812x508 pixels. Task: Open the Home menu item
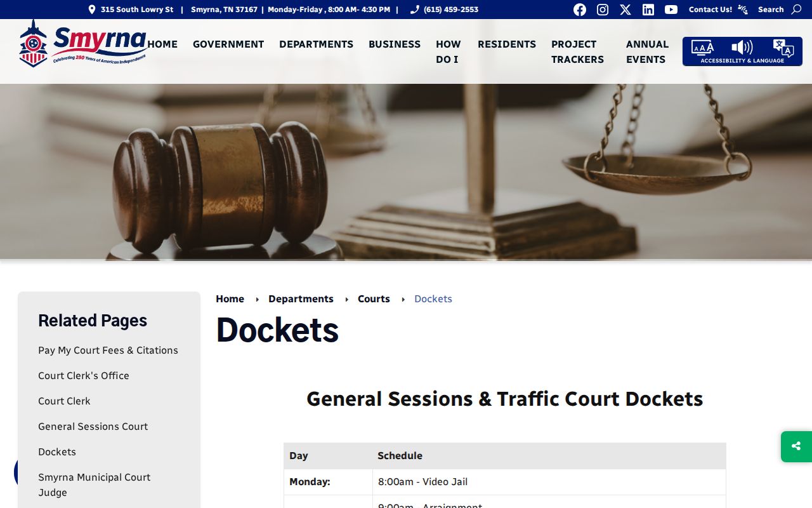[x=163, y=44]
